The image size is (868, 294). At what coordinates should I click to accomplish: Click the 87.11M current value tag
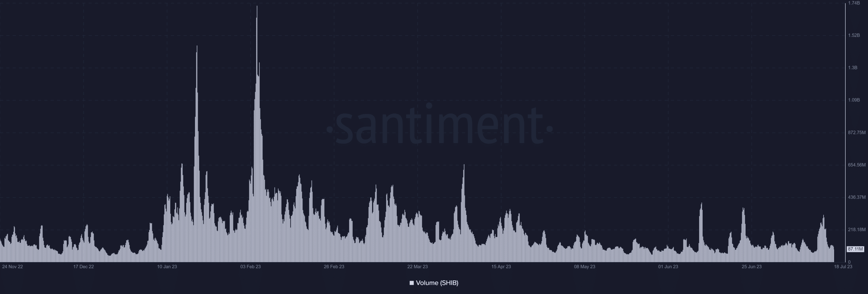(x=855, y=249)
